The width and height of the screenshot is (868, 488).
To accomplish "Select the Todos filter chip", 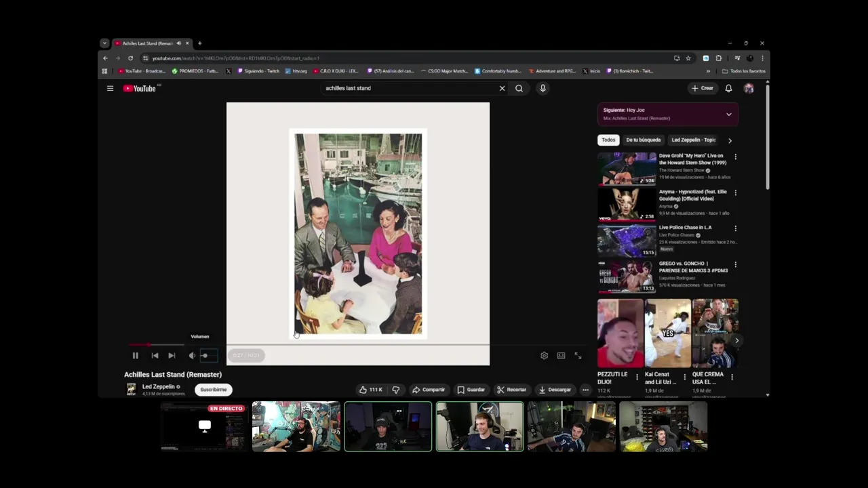I will click(x=608, y=140).
